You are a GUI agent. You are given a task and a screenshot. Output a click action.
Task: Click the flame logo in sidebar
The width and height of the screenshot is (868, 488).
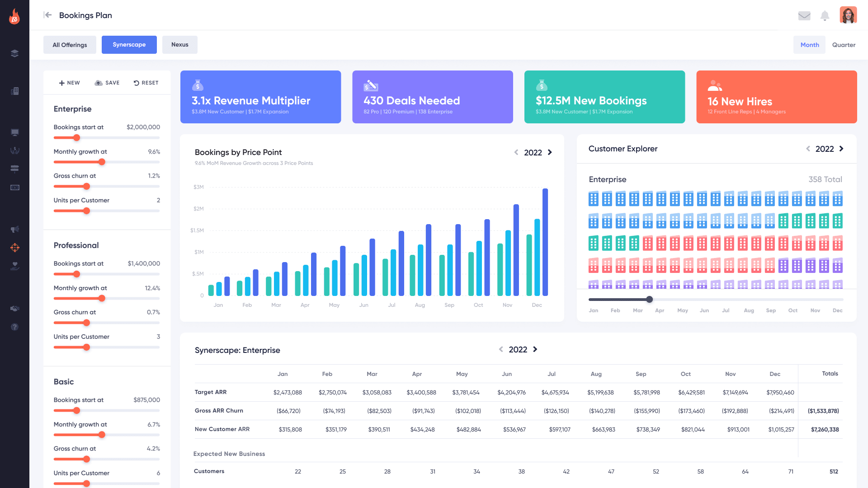14,17
